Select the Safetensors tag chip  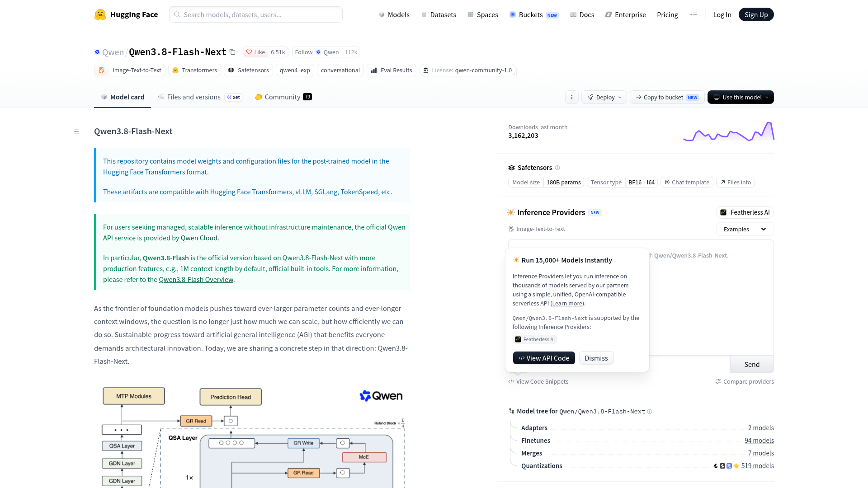248,70
